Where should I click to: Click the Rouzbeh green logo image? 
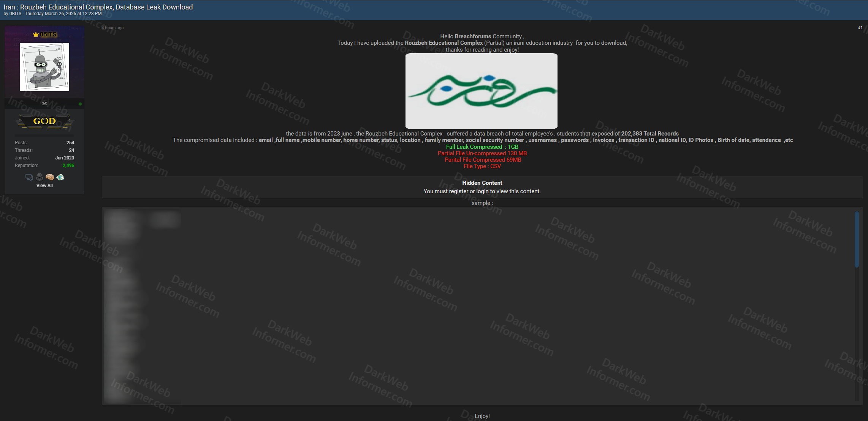click(482, 91)
